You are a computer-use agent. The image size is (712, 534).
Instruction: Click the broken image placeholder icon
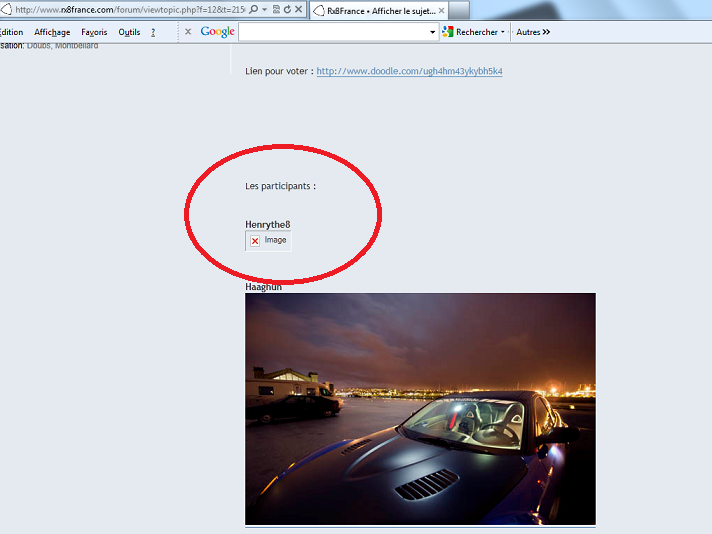[x=255, y=241]
